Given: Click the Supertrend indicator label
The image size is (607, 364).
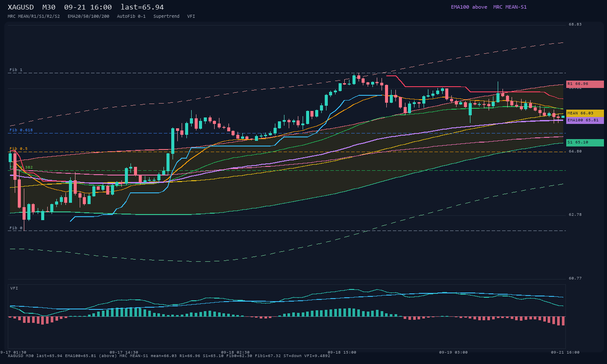Looking at the screenshot, I should point(166,16).
